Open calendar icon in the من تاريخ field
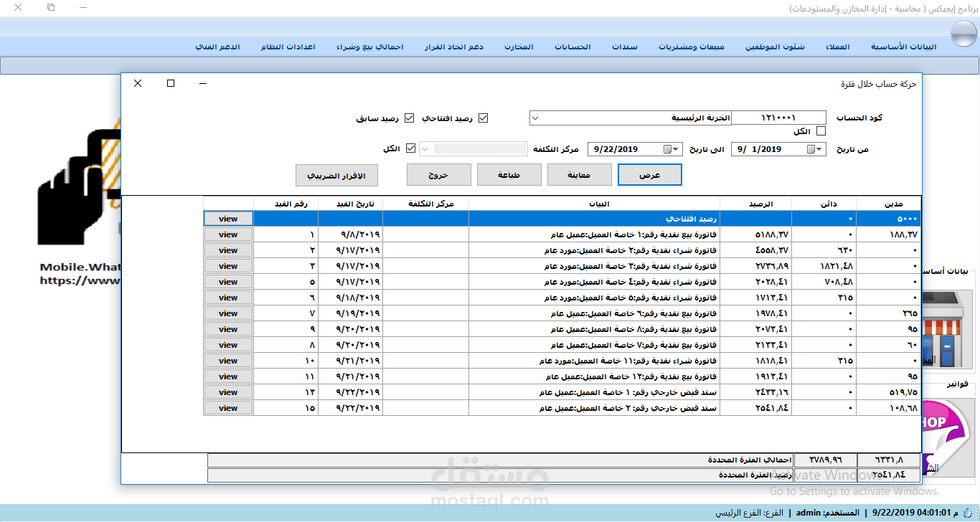The image size is (980, 522). pos(811,149)
